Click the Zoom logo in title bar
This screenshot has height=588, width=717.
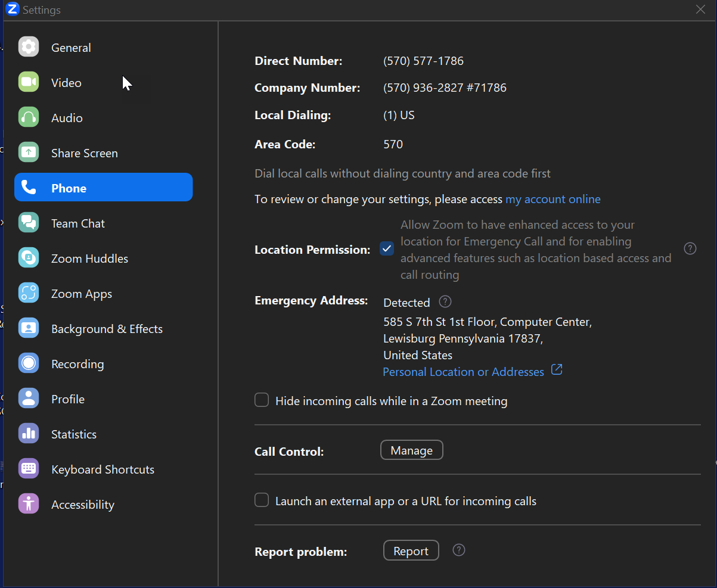pos(13,9)
